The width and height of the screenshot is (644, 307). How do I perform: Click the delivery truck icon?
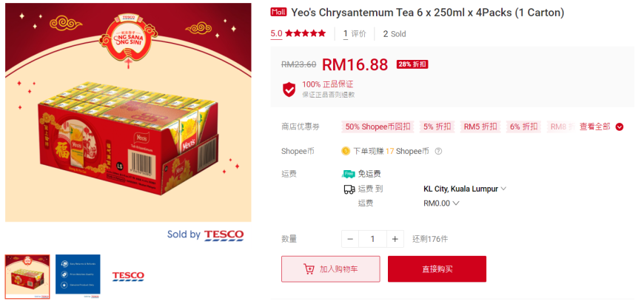[x=349, y=189]
